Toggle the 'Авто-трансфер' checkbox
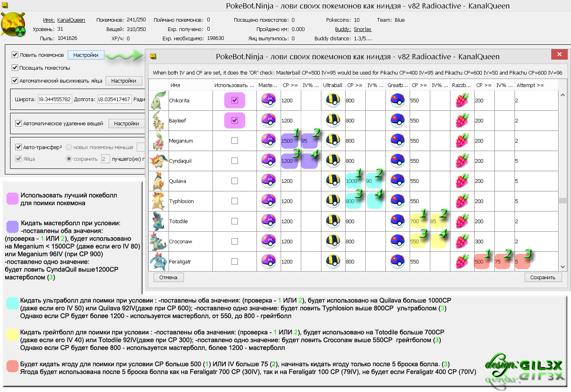Image resolution: width=571 pixels, height=392 pixels. click(x=18, y=147)
